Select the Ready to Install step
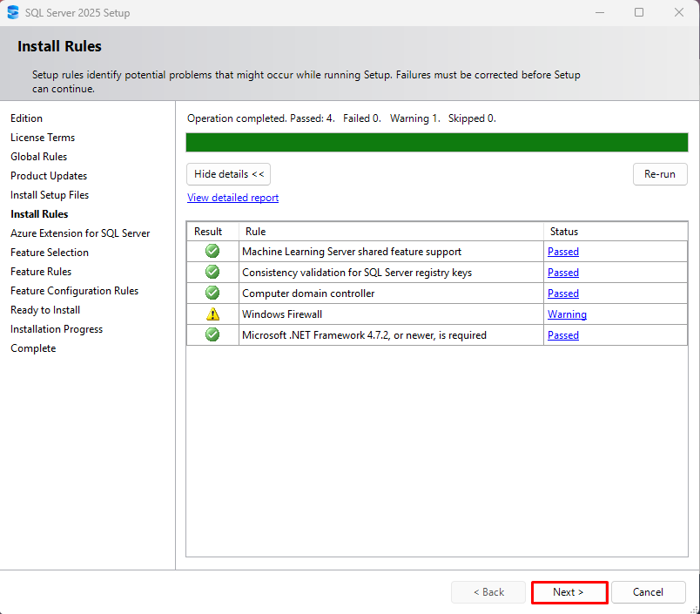Screen dimensions: 700x614 pos(45,310)
